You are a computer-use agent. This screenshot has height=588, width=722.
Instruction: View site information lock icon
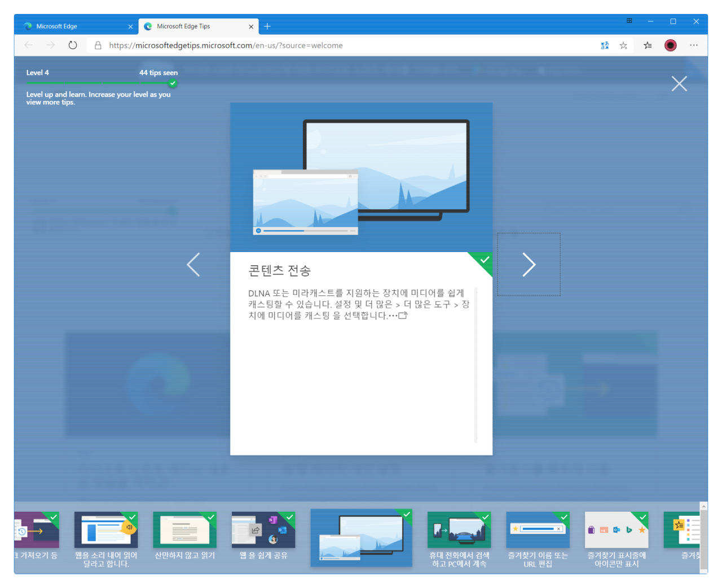point(98,45)
